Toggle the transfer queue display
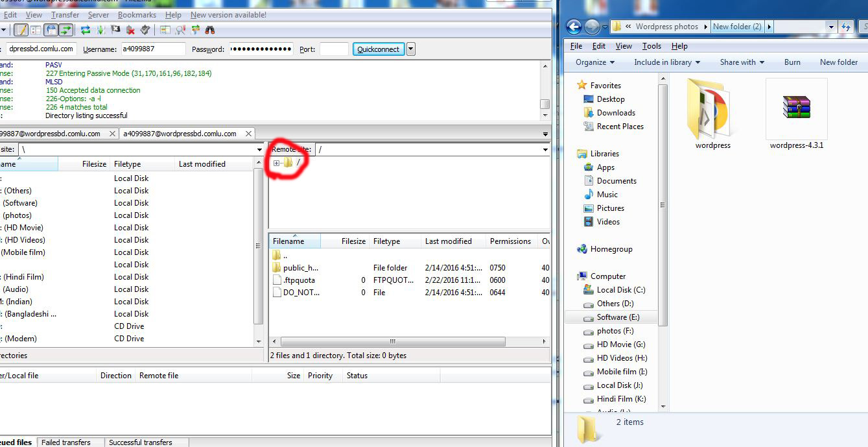The height and width of the screenshot is (447, 868). [x=65, y=30]
